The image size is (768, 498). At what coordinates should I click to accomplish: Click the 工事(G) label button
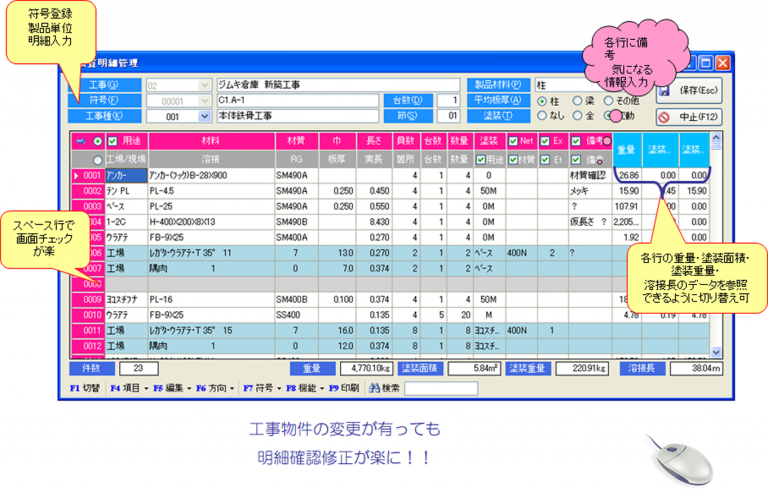coord(104,85)
